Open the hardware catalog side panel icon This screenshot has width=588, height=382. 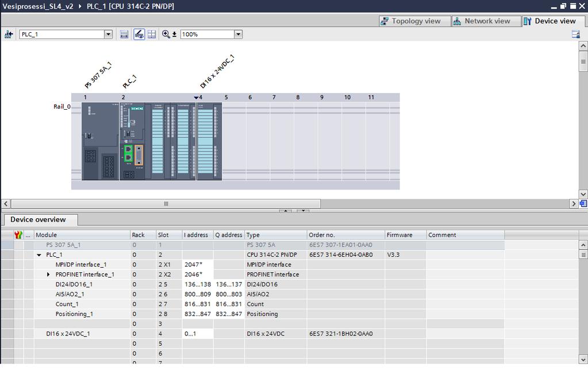click(576, 34)
